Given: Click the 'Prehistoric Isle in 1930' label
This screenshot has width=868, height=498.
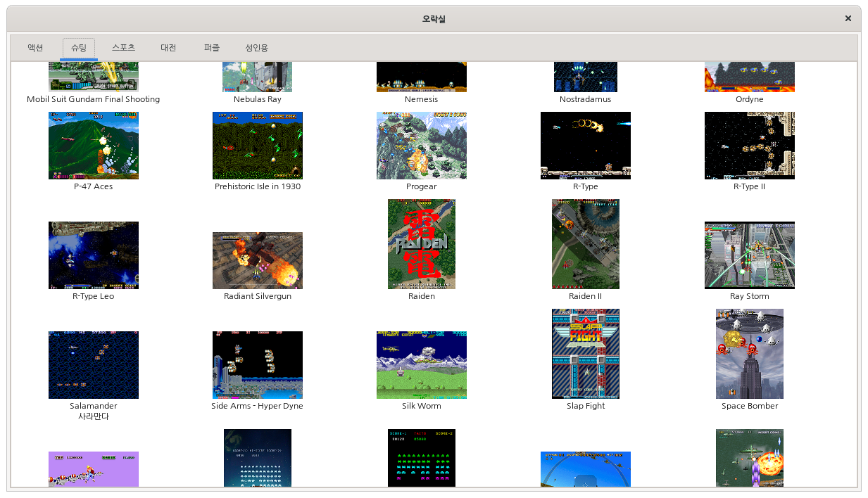Looking at the screenshot, I should [258, 186].
